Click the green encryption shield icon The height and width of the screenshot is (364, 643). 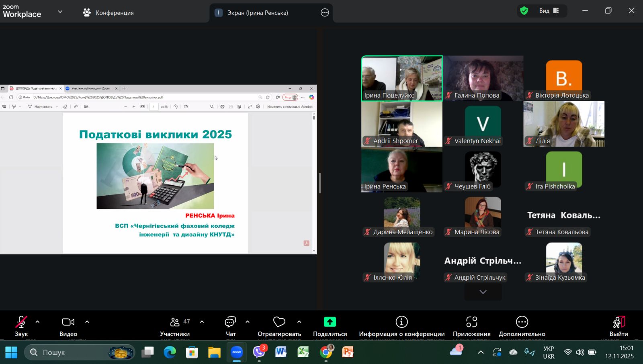tap(524, 11)
